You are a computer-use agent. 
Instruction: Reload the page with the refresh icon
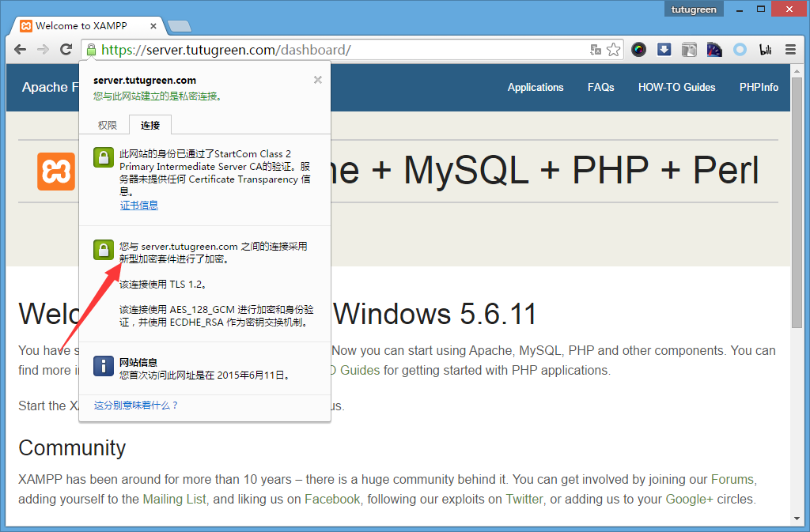(x=66, y=50)
